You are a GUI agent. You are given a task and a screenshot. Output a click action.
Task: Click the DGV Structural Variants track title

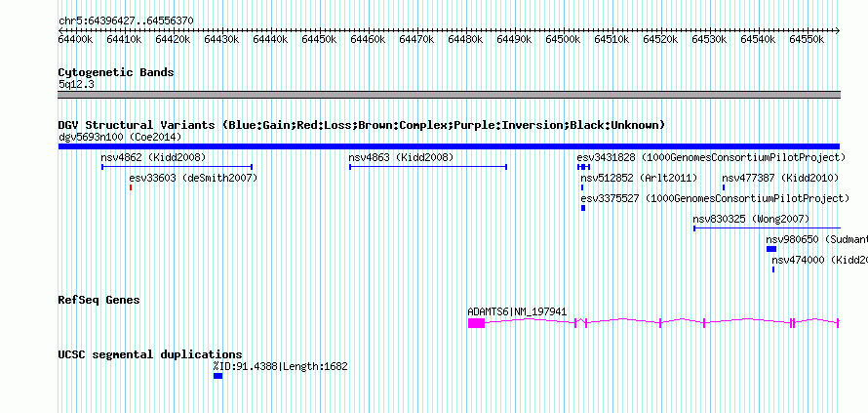(x=362, y=125)
